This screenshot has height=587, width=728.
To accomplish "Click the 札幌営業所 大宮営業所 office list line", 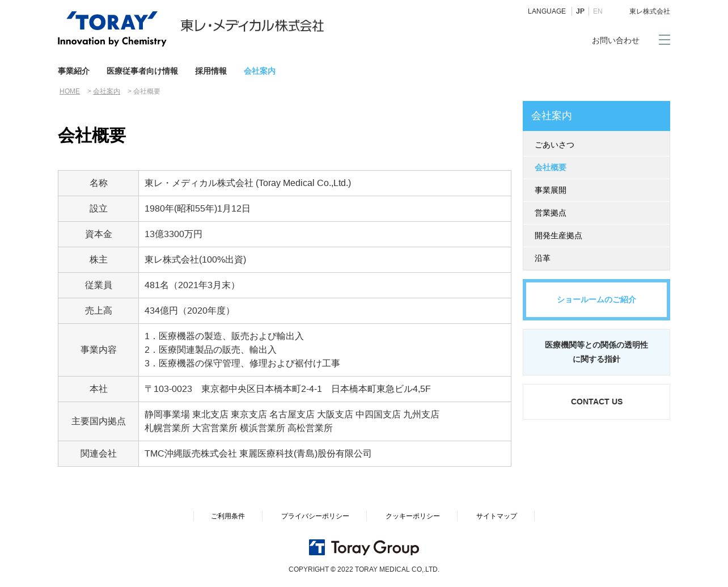I will [239, 428].
